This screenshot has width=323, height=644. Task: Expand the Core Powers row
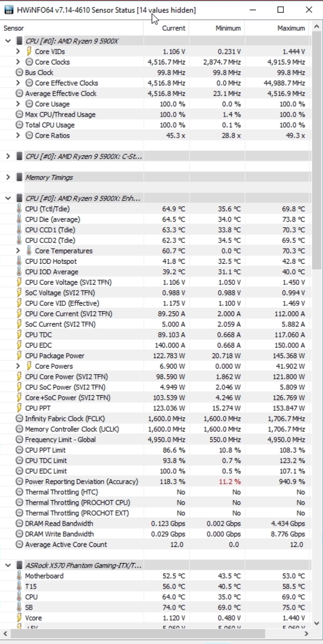(x=18, y=366)
